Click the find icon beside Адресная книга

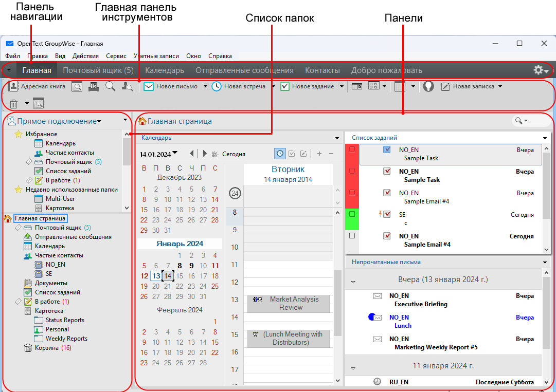click(x=77, y=86)
